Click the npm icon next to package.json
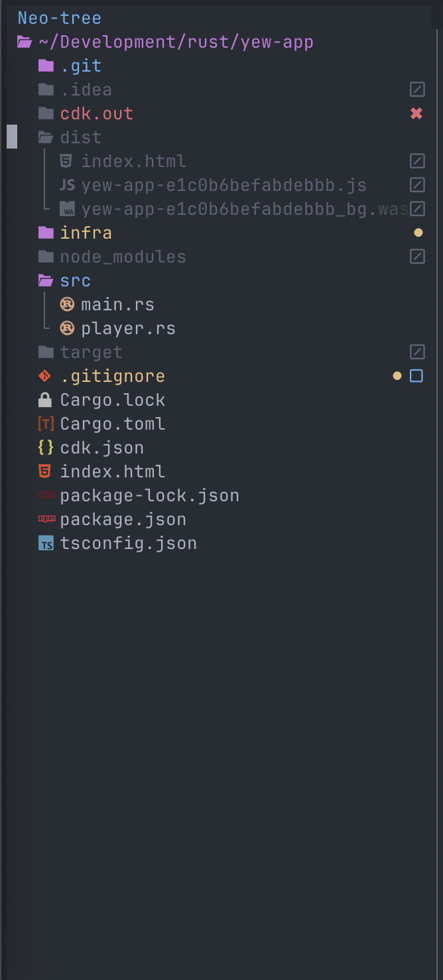The height and width of the screenshot is (980, 443). tap(46, 519)
